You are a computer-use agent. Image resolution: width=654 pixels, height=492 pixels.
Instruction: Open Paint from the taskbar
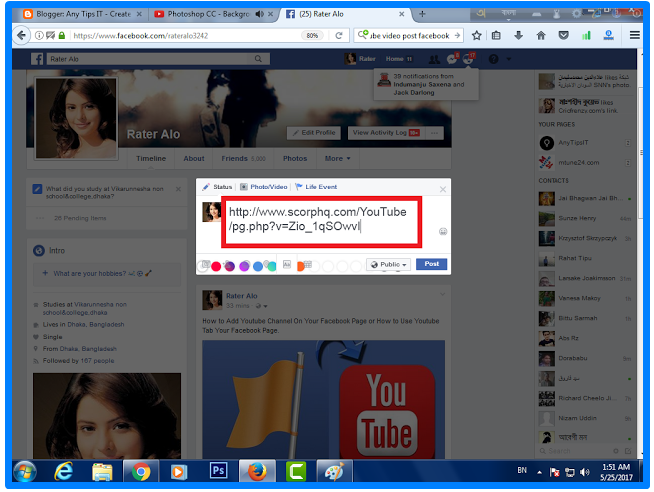tap(335, 472)
